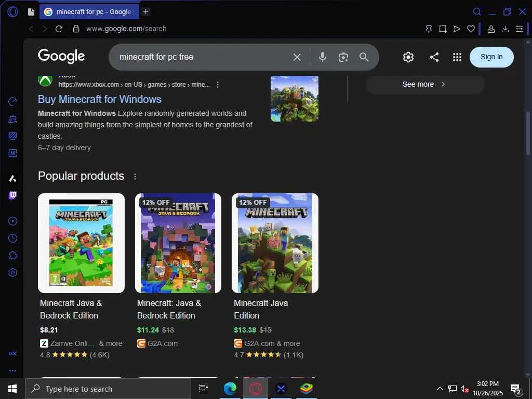
Task: Click the page vertical scrollbar
Action: (528, 133)
